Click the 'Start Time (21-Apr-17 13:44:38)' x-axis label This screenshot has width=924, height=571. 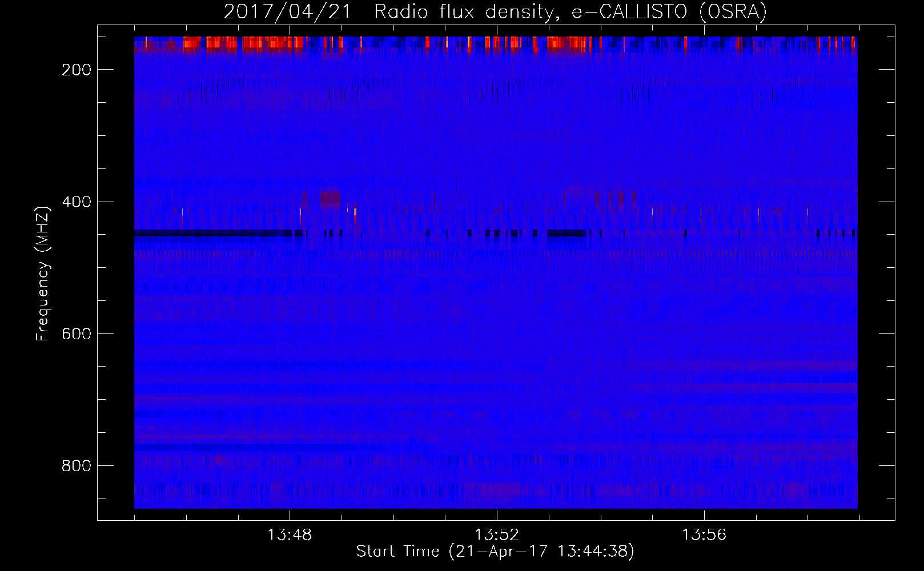pyautogui.click(x=495, y=552)
